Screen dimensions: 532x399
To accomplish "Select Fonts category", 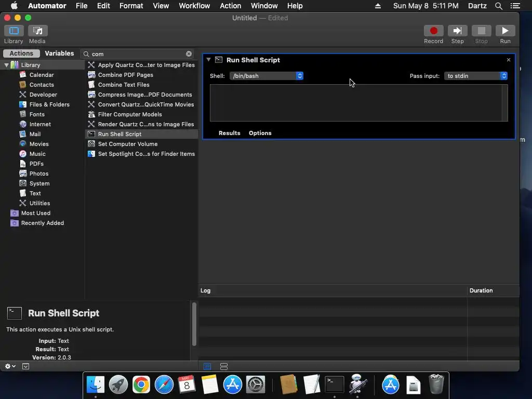I will tap(37, 114).
